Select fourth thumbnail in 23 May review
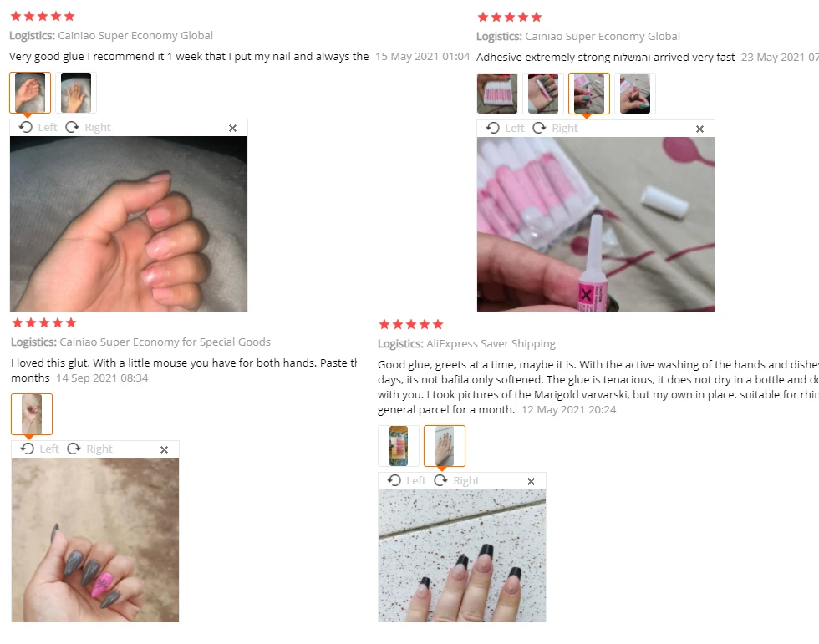Viewport: 819px width, 644px height. (635, 94)
